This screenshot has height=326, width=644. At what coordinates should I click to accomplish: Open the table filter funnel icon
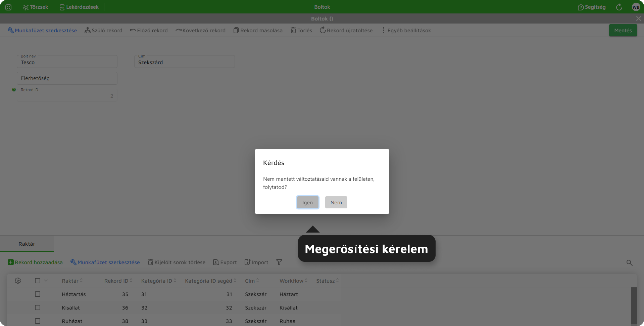point(279,262)
